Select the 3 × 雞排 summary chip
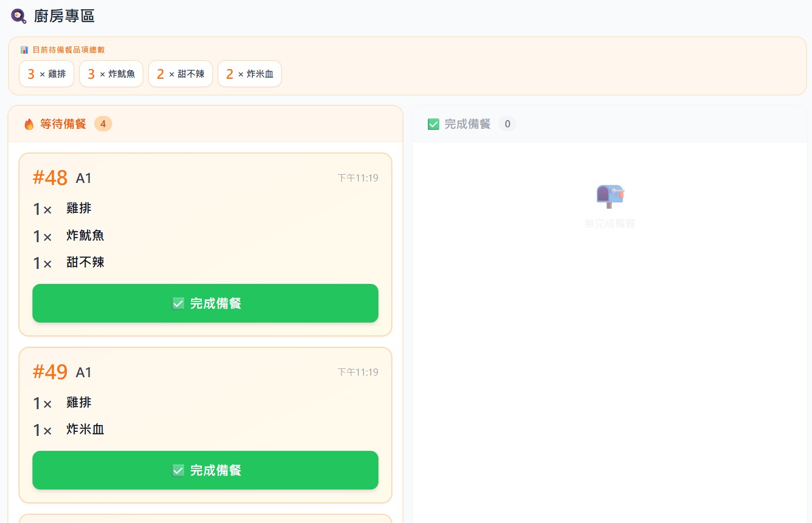The image size is (812, 523). click(x=47, y=74)
